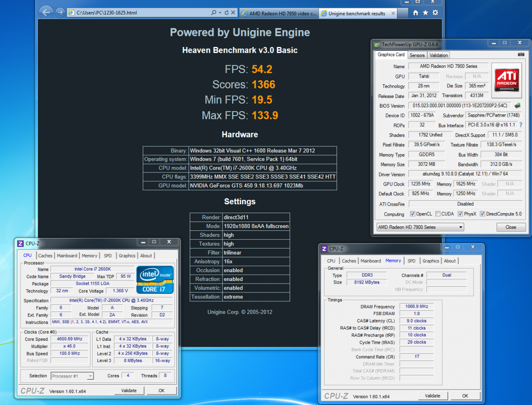This screenshot has width=532, height=405.
Task: Open the browser Home page icon
Action: coord(415,13)
